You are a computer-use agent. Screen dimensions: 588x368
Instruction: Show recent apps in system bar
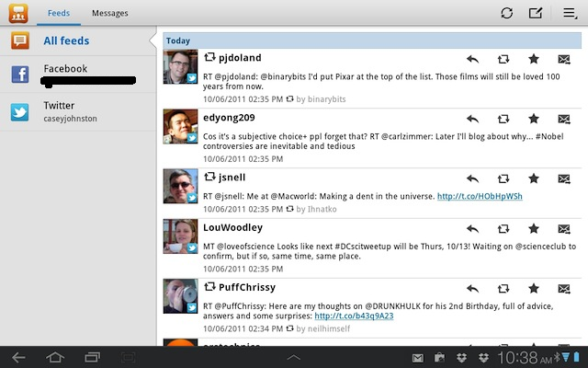pos(92,357)
